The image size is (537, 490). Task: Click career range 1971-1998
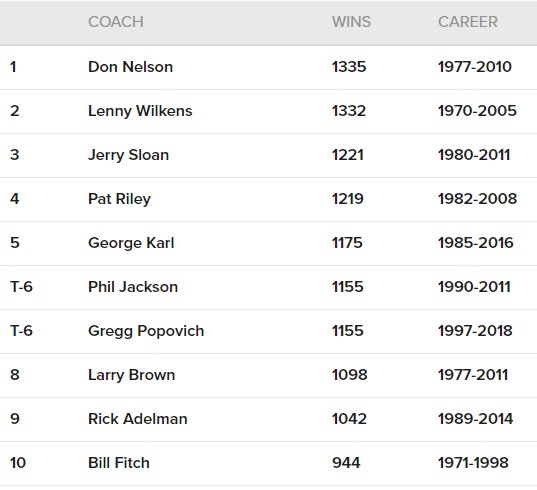pyautogui.click(x=473, y=463)
